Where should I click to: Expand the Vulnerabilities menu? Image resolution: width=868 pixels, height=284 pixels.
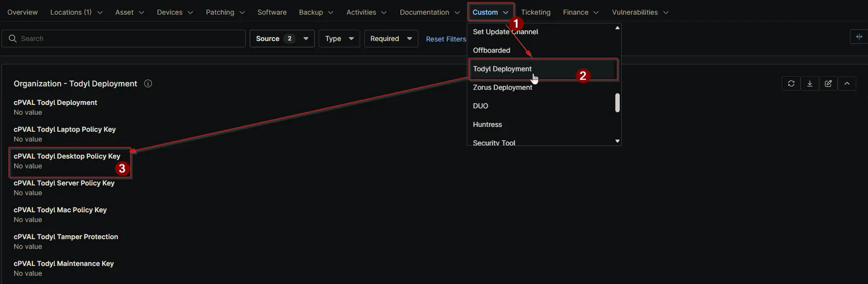[x=640, y=12]
